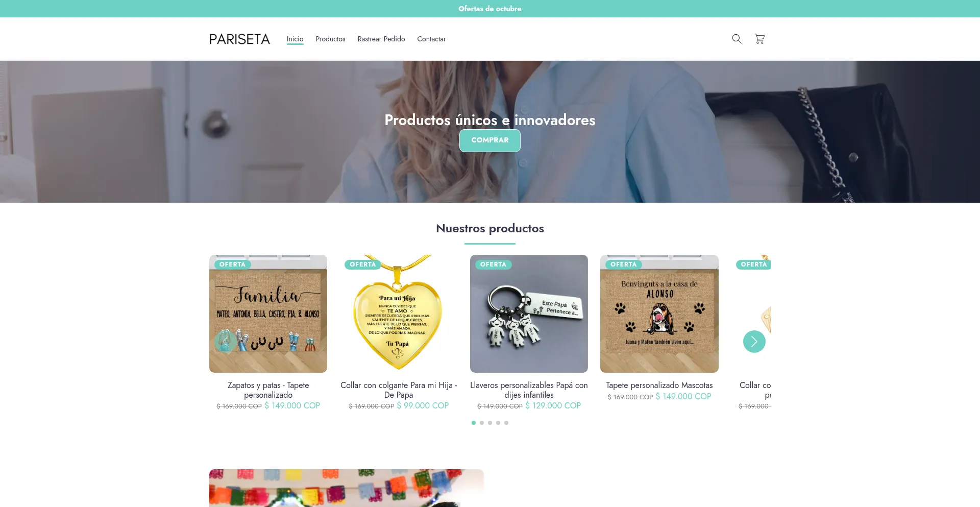
Task: View the golden heart necklace product image
Action: 399,313
